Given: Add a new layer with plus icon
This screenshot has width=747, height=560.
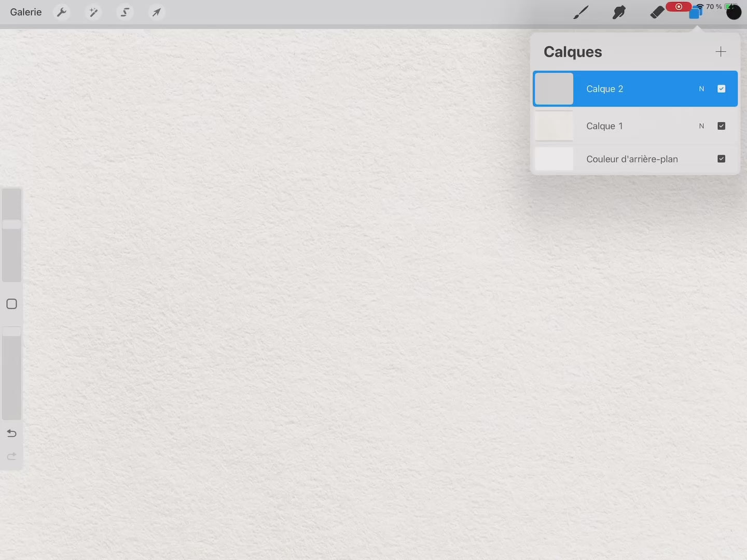Looking at the screenshot, I should tap(721, 51).
